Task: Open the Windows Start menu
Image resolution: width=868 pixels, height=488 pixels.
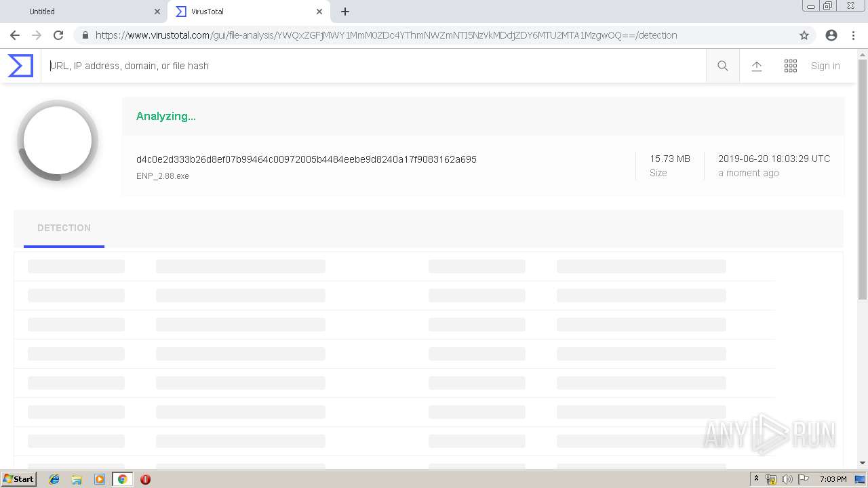Action: 18,479
